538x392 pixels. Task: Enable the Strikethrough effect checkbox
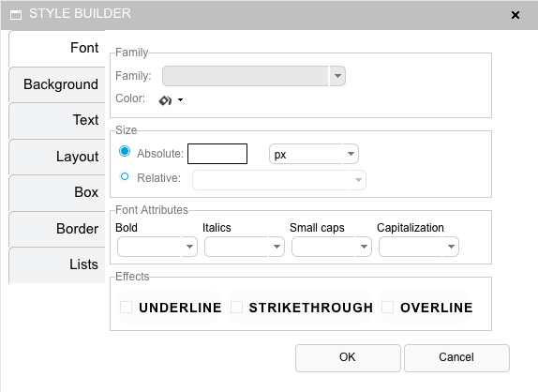pos(237,308)
